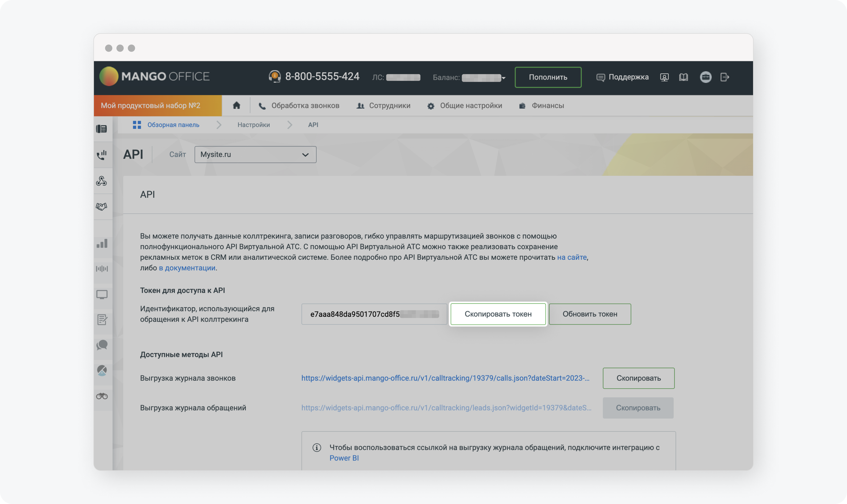Open the calls.json call log export URL
Screen dimensions: 847x504
(445, 378)
